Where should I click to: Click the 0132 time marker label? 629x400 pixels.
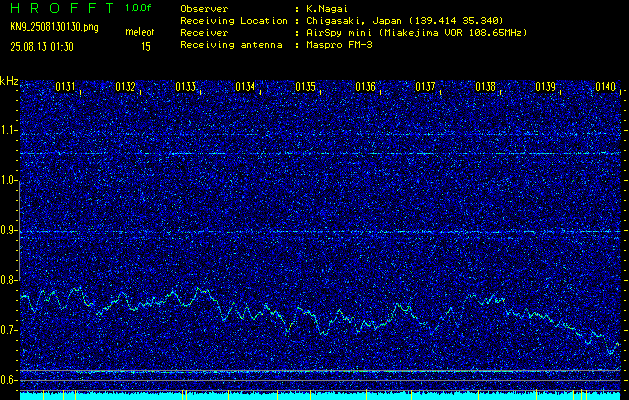(126, 87)
